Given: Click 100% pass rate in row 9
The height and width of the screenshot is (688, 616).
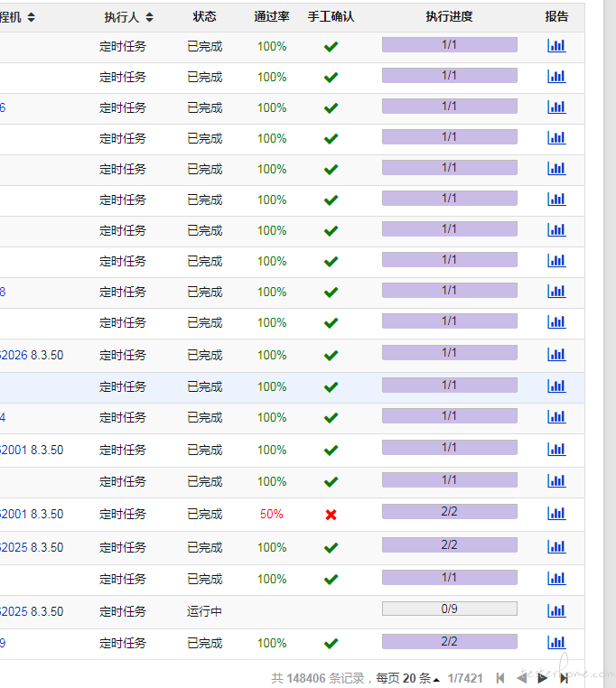Looking at the screenshot, I should [272, 643].
